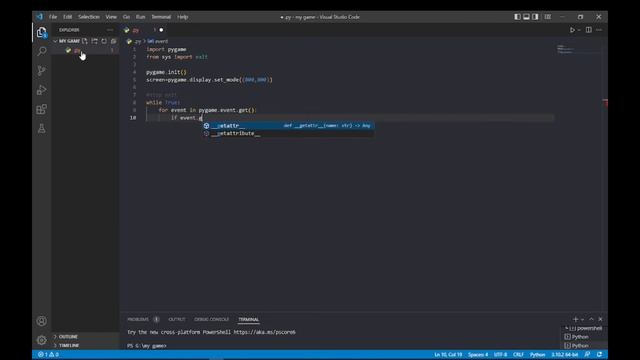Screen dimensions: 640x360
Task: Run the Python file with play icon
Action: [572, 30]
